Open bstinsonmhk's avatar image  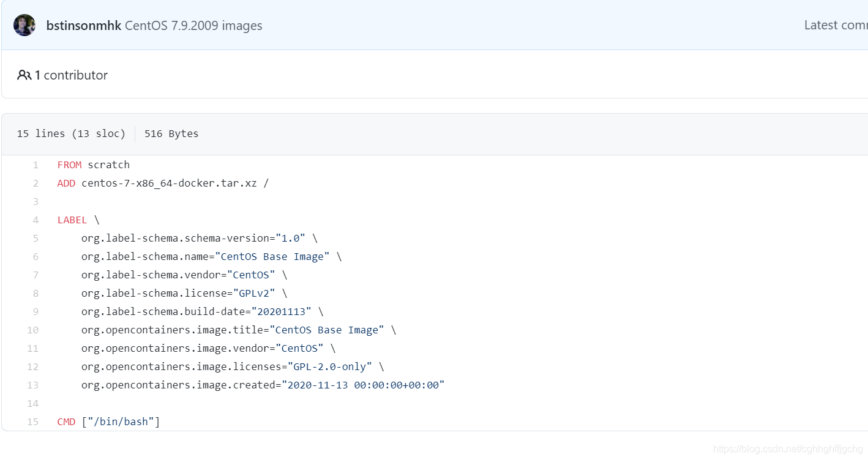(x=24, y=25)
